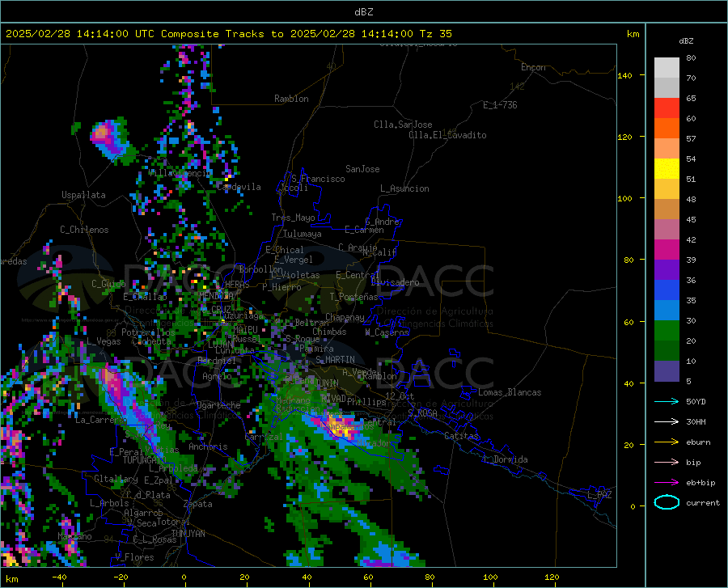Click the L_Dormida map label
728x588 pixels.
[x=505, y=459]
